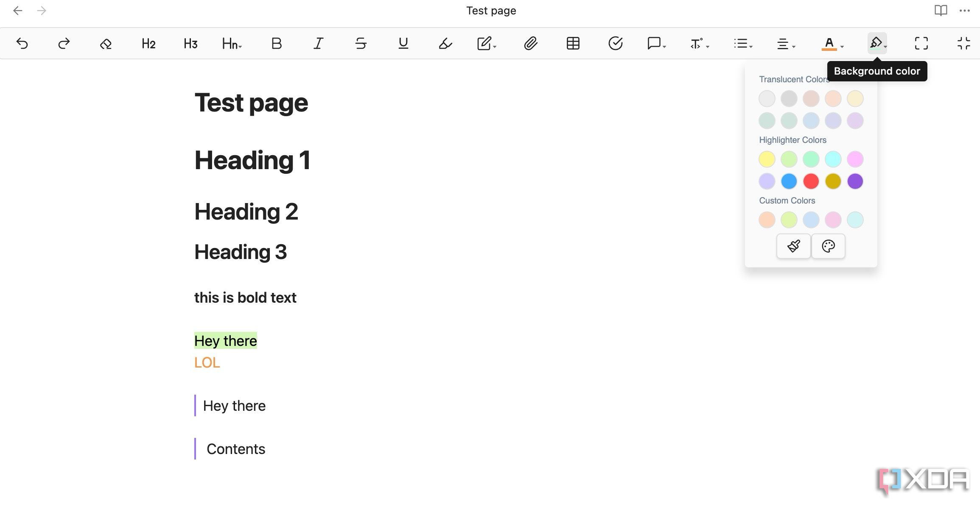Click the Bold formatting icon
The height and width of the screenshot is (507, 980).
click(x=276, y=43)
